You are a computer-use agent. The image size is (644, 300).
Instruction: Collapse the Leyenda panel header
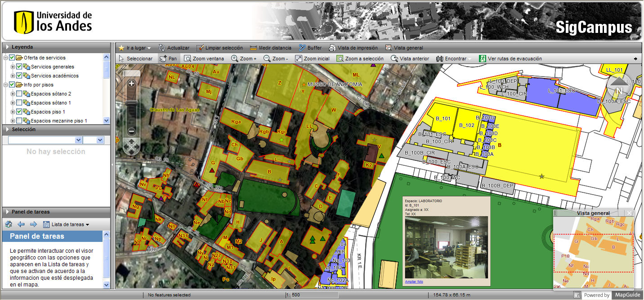[56, 47]
